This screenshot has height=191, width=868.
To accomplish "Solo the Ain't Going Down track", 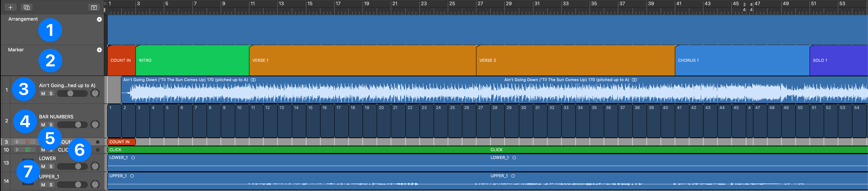I will [51, 94].
